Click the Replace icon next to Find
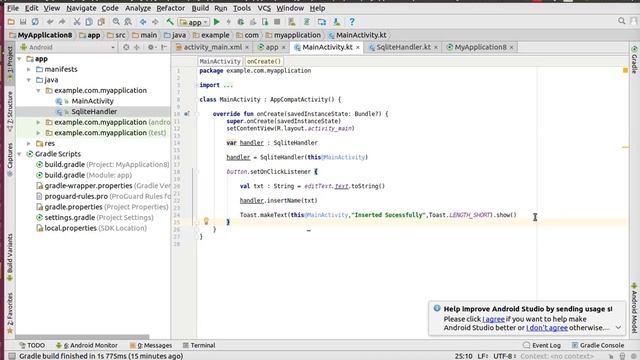The image size is (640, 360). [x=128, y=22]
